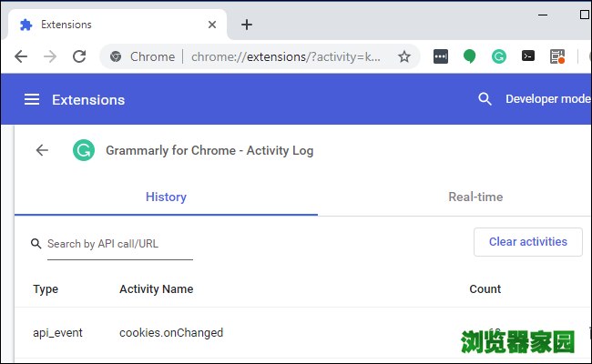Select the cookies.onChanged activity row

[x=171, y=333]
